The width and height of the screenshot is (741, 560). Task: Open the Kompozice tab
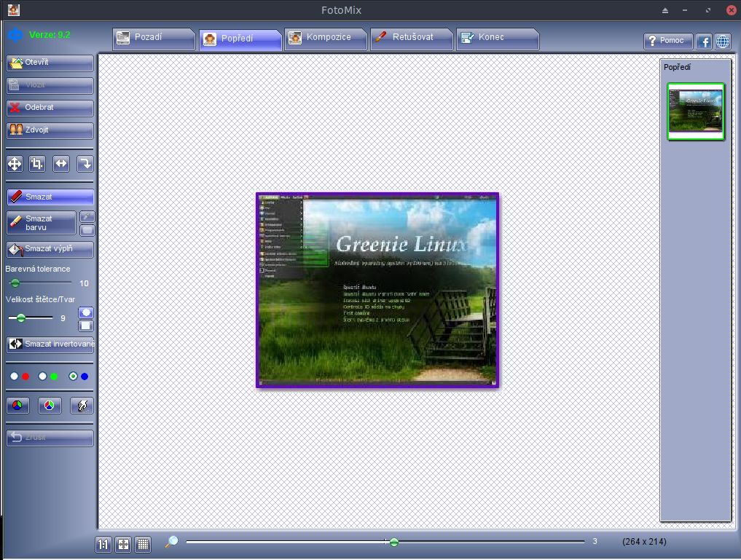(x=326, y=39)
